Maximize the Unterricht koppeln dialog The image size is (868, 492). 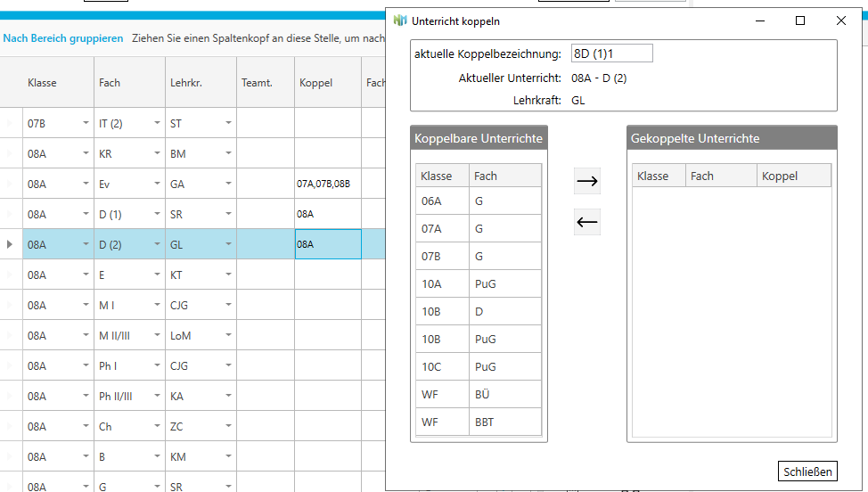(x=800, y=20)
